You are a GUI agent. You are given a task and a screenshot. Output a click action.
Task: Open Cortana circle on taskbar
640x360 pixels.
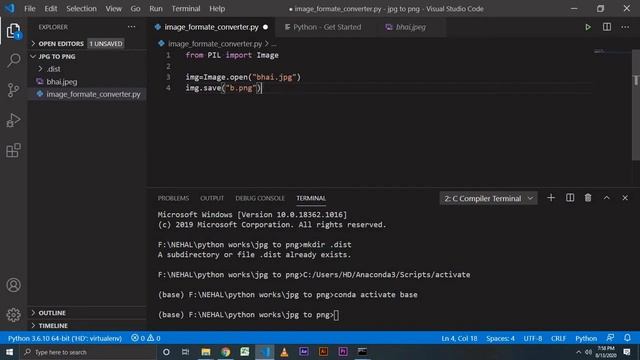(166, 352)
